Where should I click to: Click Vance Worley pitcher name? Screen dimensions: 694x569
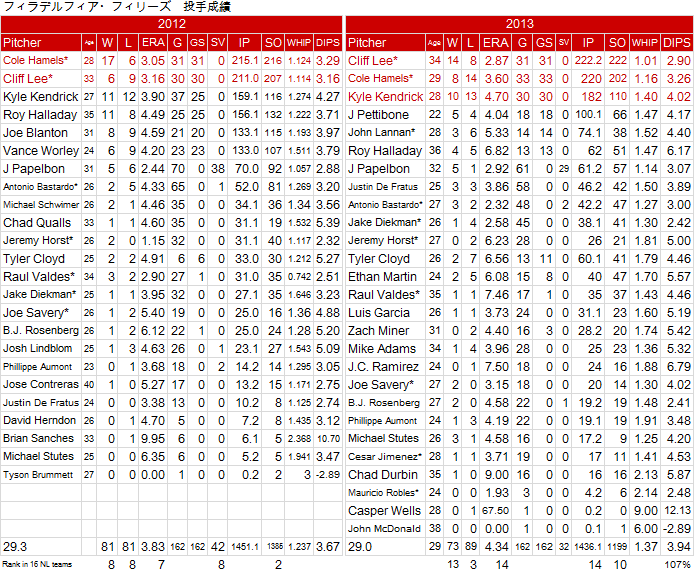click(x=40, y=151)
